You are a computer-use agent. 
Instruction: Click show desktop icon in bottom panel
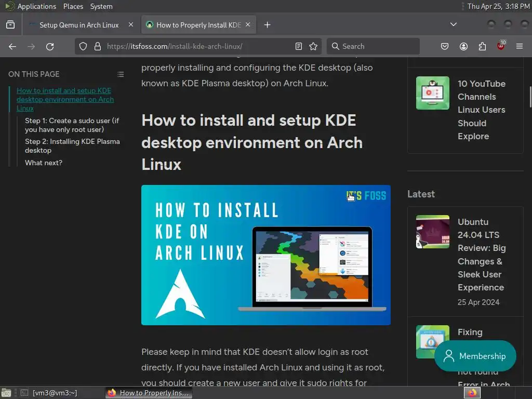pyautogui.click(x=6, y=393)
